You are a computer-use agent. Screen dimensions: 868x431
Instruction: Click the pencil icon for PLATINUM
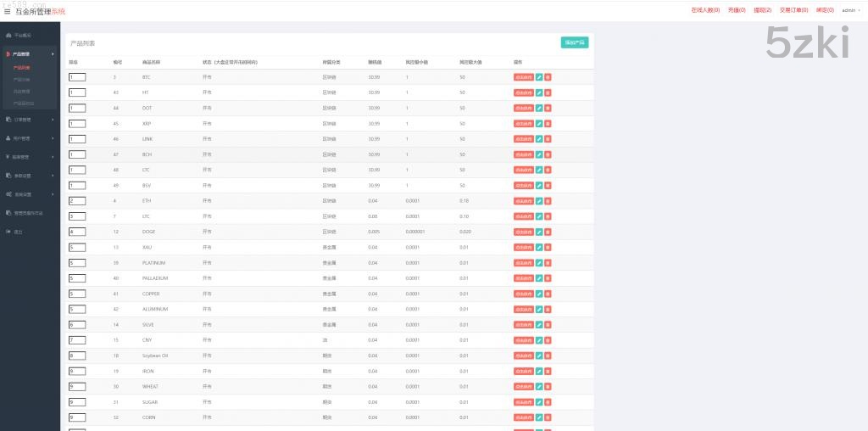pos(539,263)
